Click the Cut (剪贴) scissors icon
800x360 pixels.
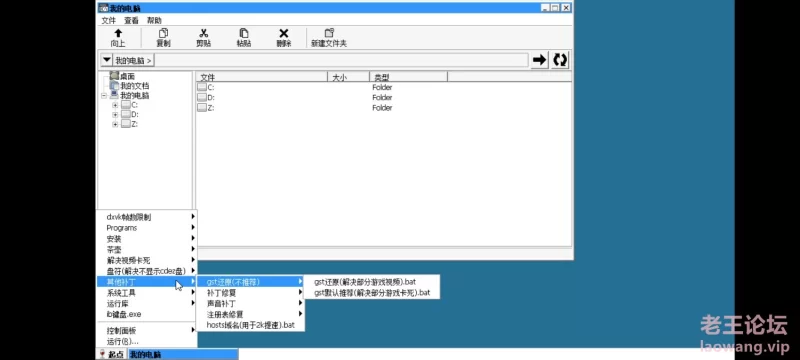204,33
